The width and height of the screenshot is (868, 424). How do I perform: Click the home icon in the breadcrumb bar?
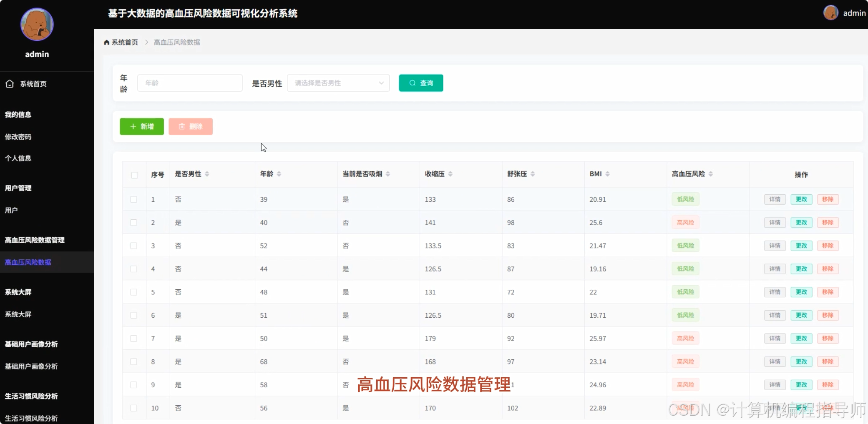coord(106,42)
